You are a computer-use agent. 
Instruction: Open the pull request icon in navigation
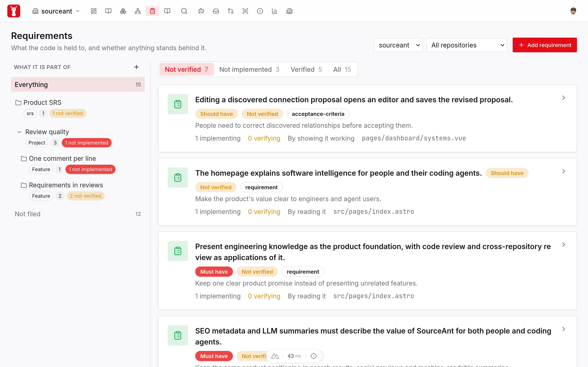(230, 11)
